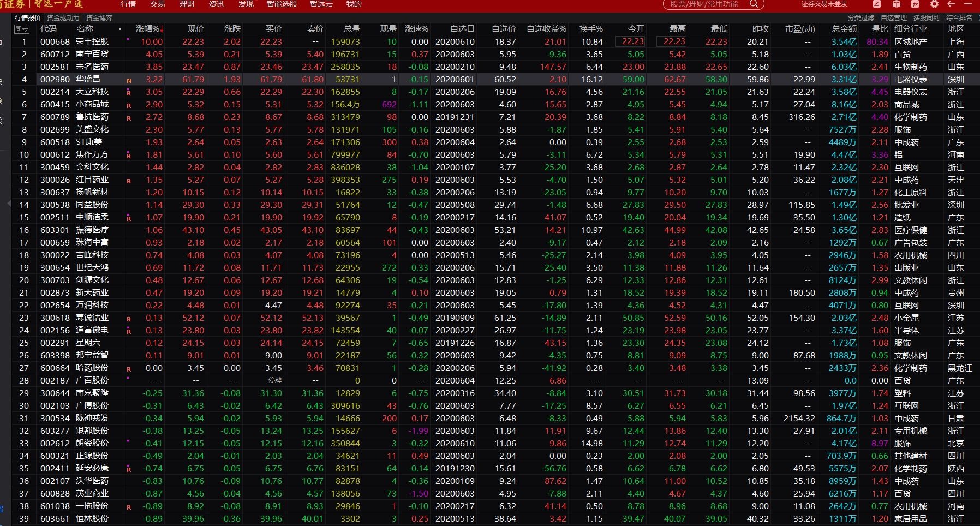980x526 pixels.
Task: Select the 华盛昌 stock row
Action: (x=496, y=79)
